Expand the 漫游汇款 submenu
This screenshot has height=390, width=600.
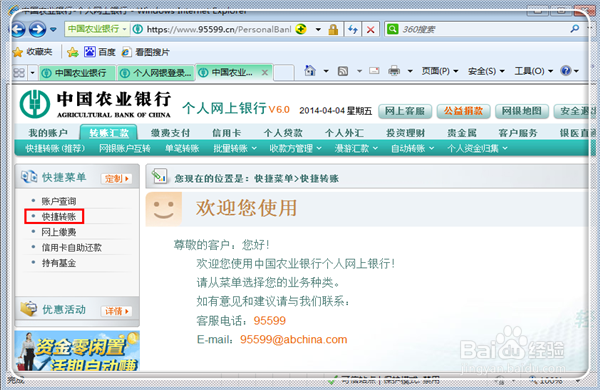tap(356, 148)
